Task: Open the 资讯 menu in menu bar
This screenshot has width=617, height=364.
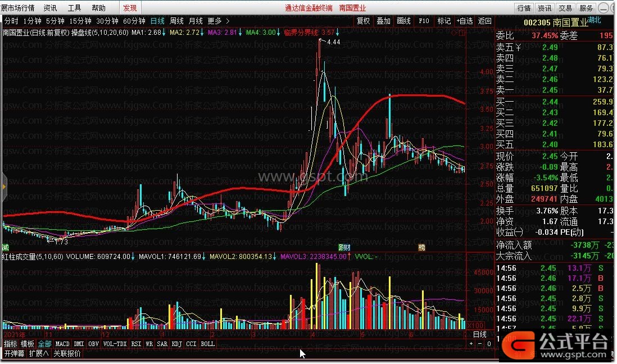Action: pyautogui.click(x=51, y=8)
